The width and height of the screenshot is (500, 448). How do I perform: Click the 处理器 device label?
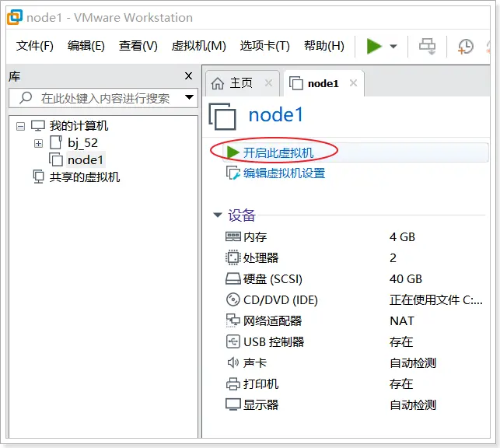(x=260, y=257)
